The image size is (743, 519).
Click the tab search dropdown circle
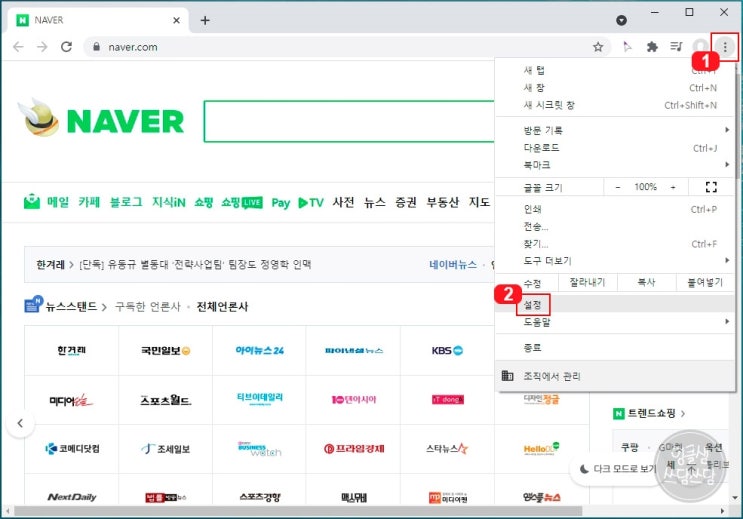point(621,20)
